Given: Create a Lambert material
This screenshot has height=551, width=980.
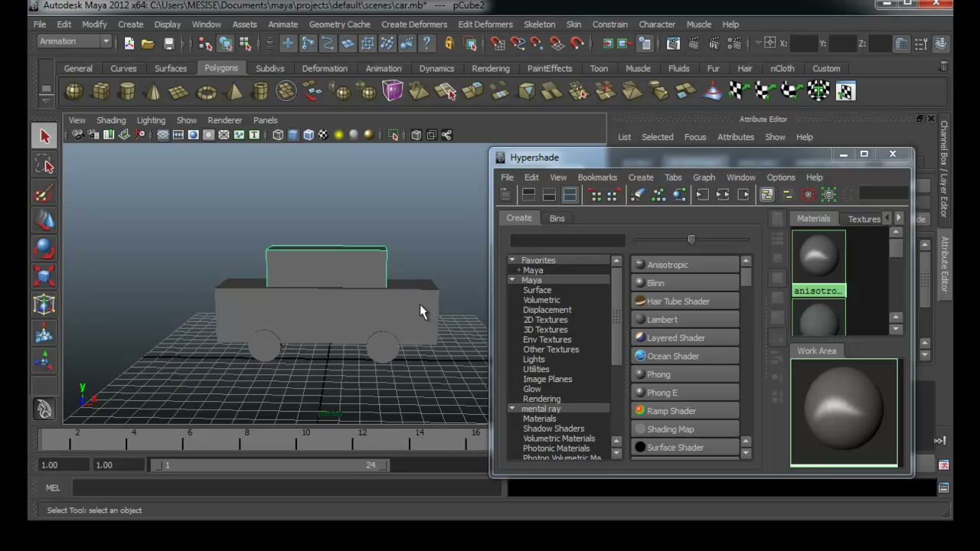Looking at the screenshot, I should [x=685, y=320].
